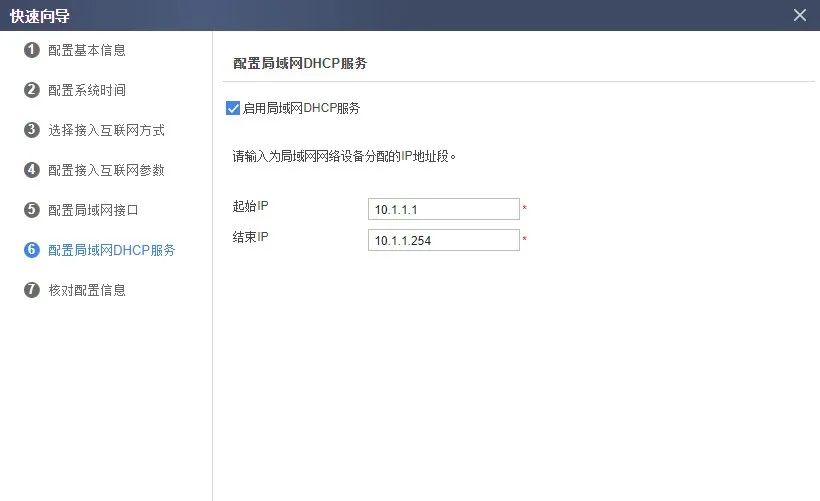Close the 快速向导 wizard dialog
Image resolution: width=820 pixels, height=501 pixels.
[800, 15]
